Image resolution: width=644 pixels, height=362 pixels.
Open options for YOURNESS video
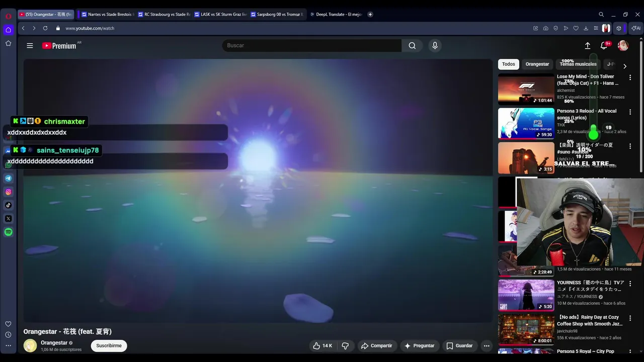click(630, 284)
